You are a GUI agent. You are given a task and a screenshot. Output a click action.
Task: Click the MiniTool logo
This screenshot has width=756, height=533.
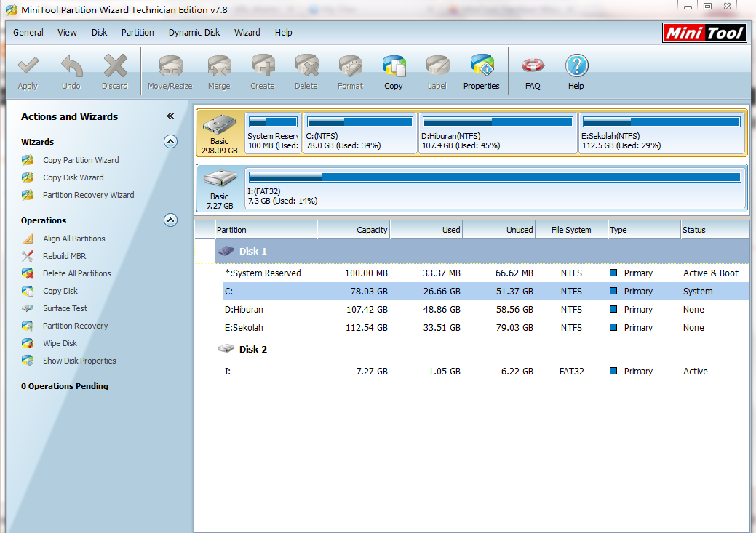[x=704, y=33]
